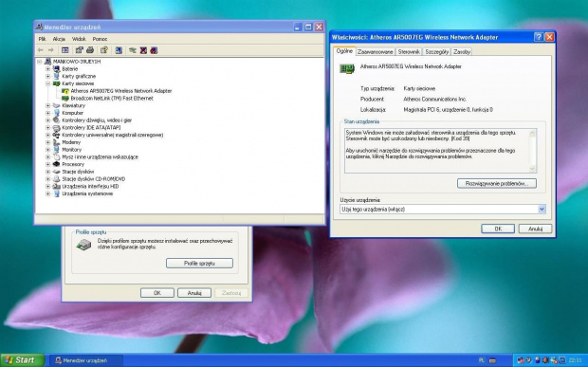Click the Forward arrow in Device Manager toolbar
Image resolution: width=588 pixels, height=367 pixels.
click(51, 50)
